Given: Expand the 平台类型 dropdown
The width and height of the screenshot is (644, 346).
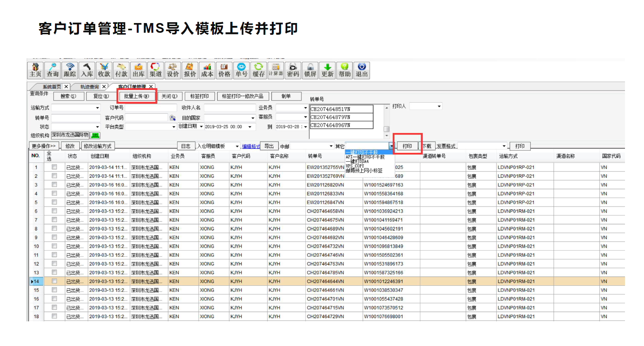Looking at the screenshot, I should point(174,127).
